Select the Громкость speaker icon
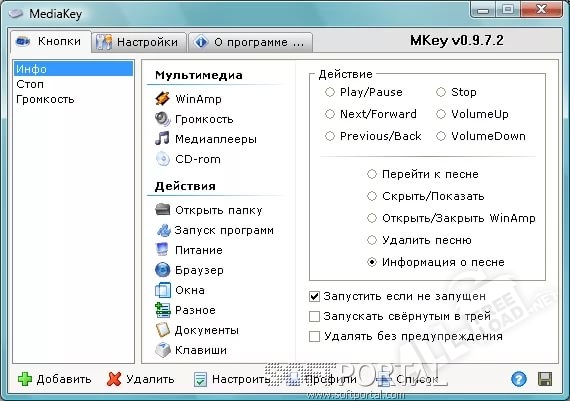 tap(162, 119)
